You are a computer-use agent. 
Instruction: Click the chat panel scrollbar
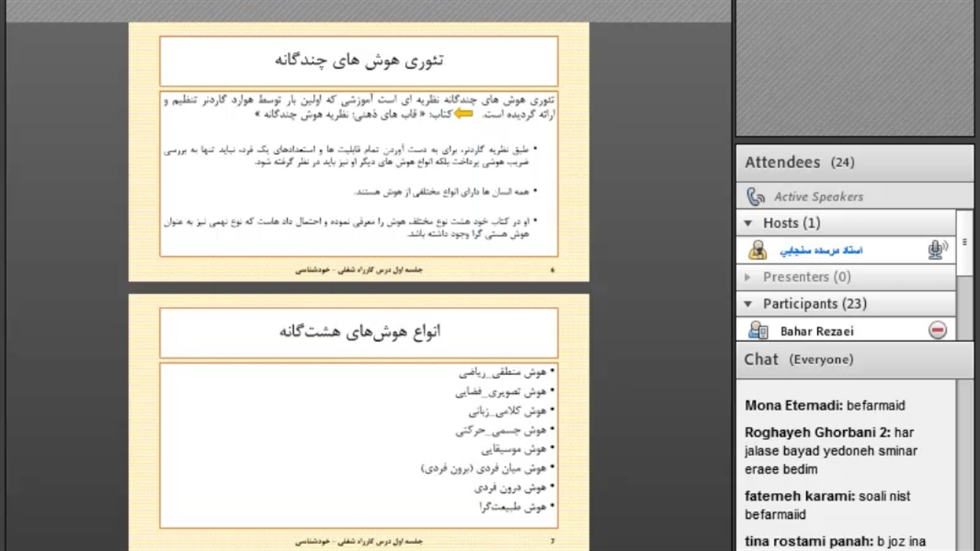[965, 459]
